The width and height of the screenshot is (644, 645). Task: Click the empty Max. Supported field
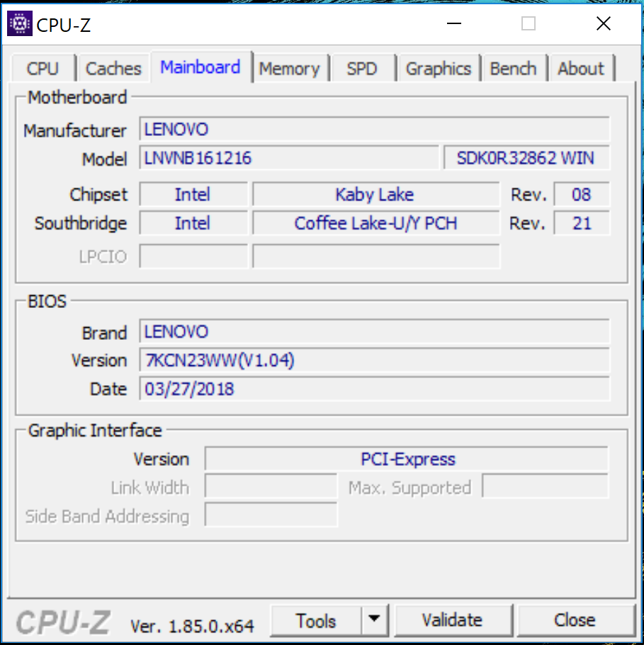(546, 487)
